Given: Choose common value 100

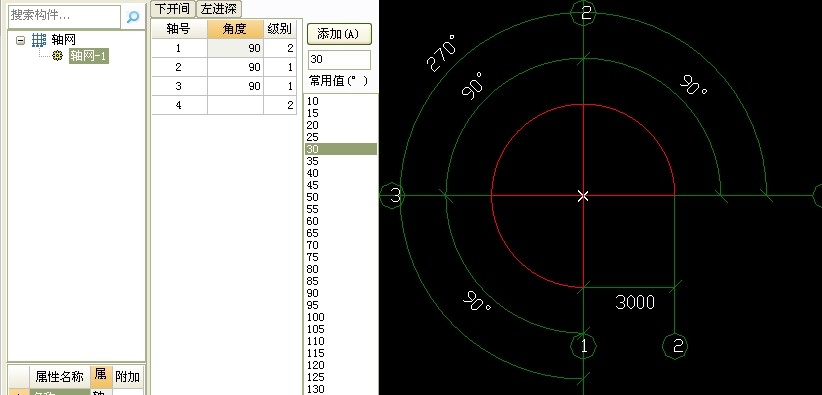Looking at the screenshot, I should coord(341,317).
